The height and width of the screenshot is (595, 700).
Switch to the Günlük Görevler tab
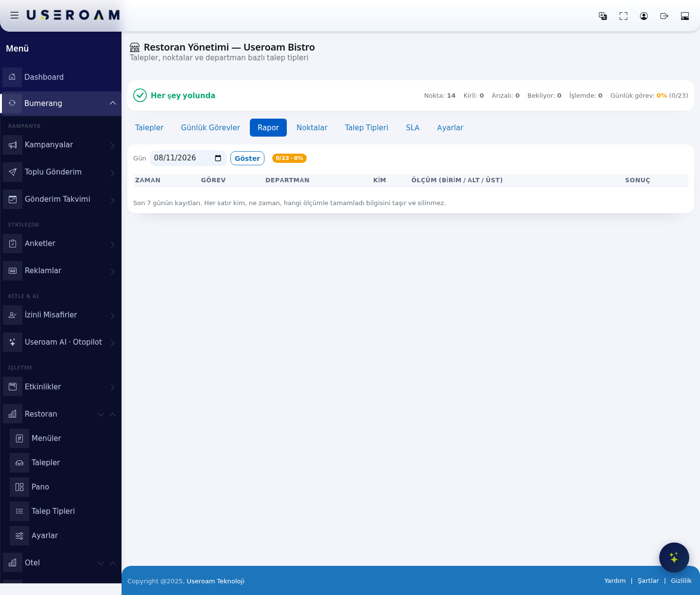(x=210, y=127)
